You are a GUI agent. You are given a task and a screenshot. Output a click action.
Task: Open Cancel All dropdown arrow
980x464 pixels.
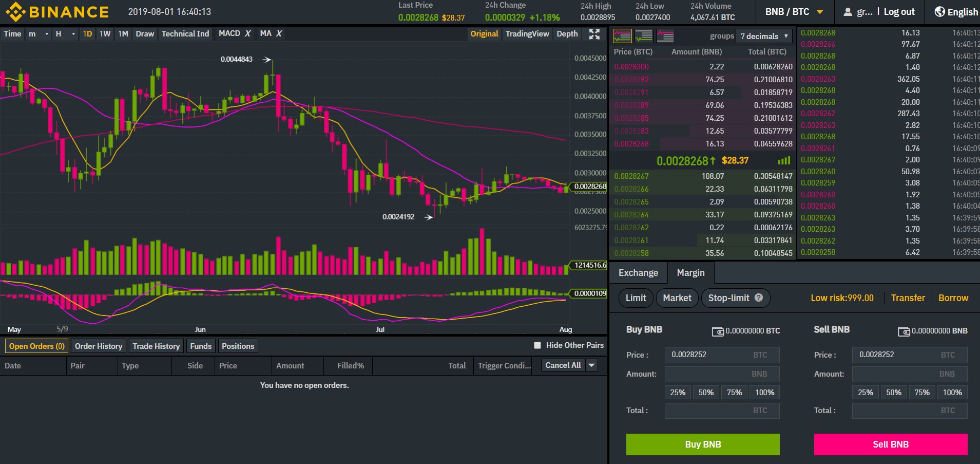point(592,365)
